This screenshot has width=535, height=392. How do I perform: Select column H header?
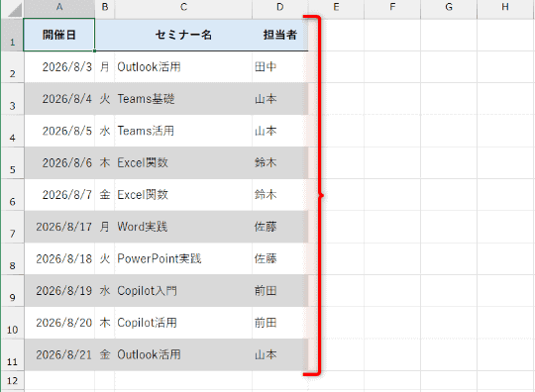click(505, 8)
